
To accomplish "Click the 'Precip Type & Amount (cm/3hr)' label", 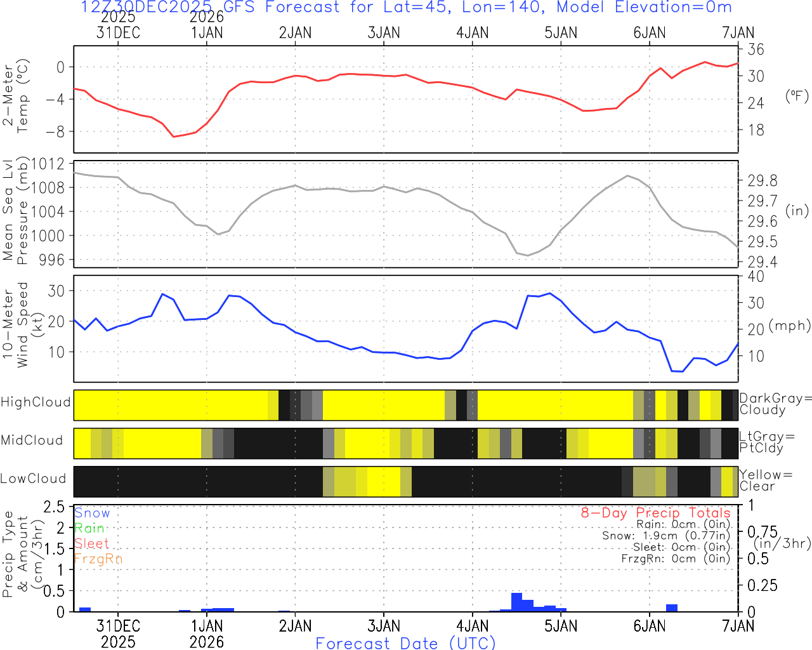I will [x=22, y=555].
